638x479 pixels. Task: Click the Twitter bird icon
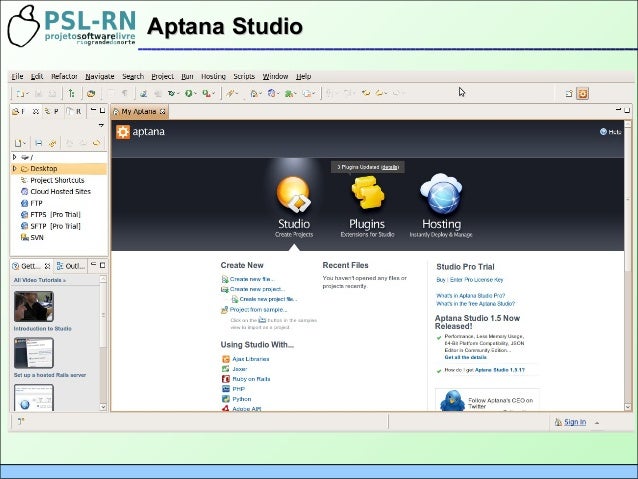(x=449, y=401)
